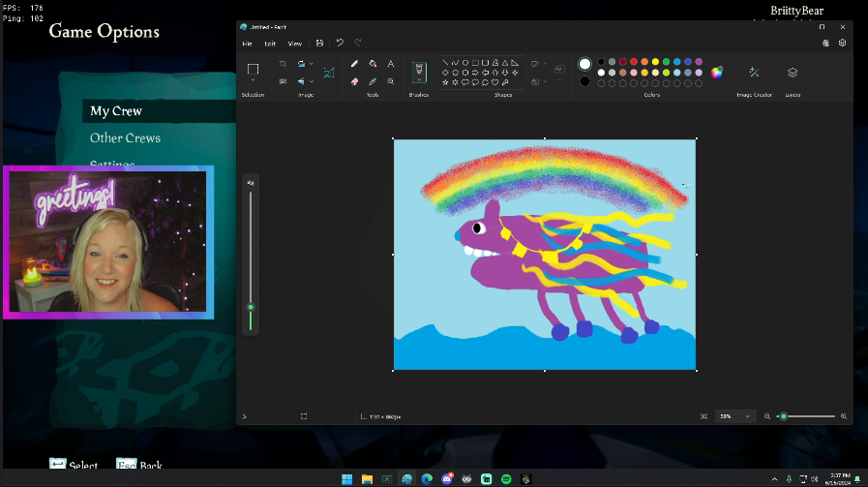Select the Pencil tool in Paint
The image size is (868, 487).
click(x=354, y=64)
